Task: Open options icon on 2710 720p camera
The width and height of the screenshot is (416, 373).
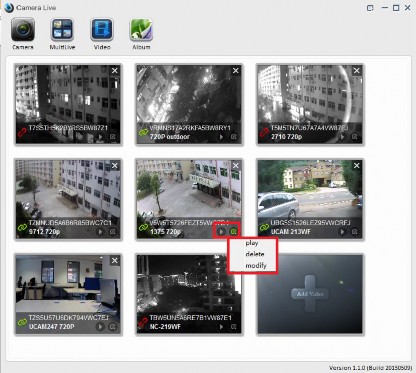Action: click(355, 137)
